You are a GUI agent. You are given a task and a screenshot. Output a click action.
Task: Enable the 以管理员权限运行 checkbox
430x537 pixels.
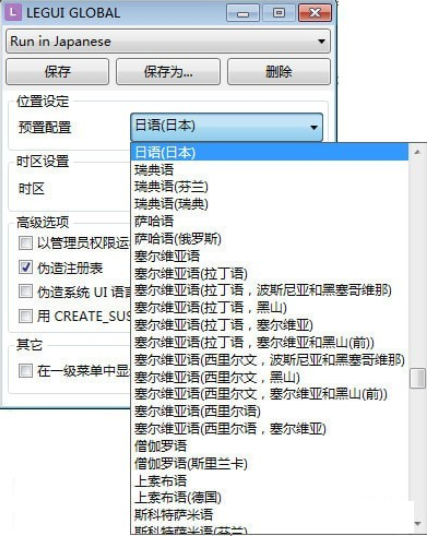point(26,243)
